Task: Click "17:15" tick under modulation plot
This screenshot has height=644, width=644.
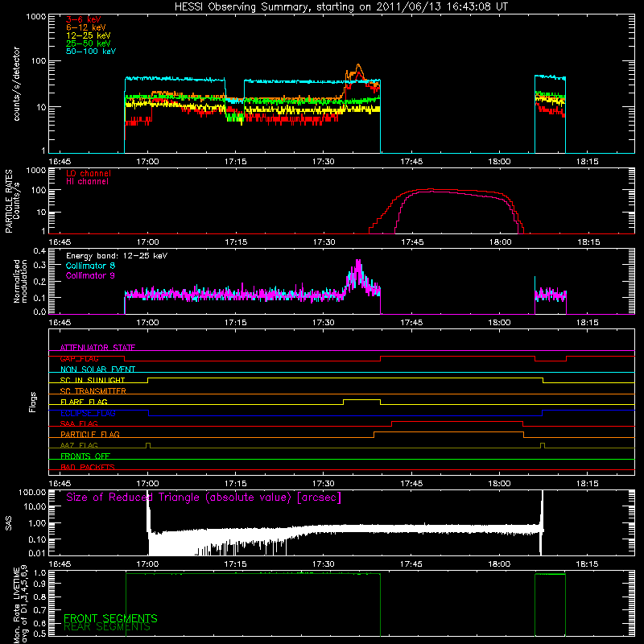Action: (235, 323)
